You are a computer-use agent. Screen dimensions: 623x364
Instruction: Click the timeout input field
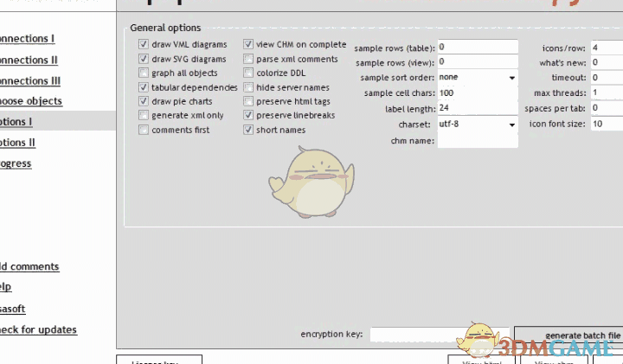pyautogui.click(x=607, y=78)
